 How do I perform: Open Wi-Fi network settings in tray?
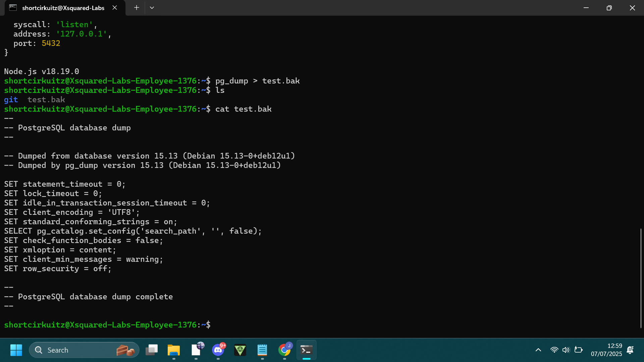[x=554, y=350]
